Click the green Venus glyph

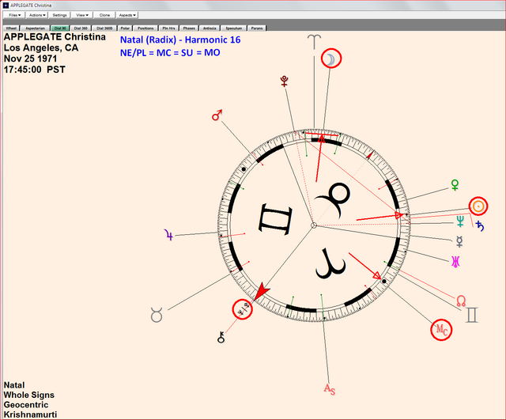[455, 185]
